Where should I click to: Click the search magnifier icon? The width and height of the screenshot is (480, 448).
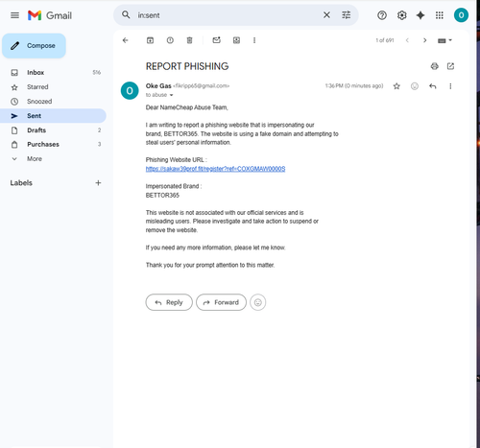[126, 14]
